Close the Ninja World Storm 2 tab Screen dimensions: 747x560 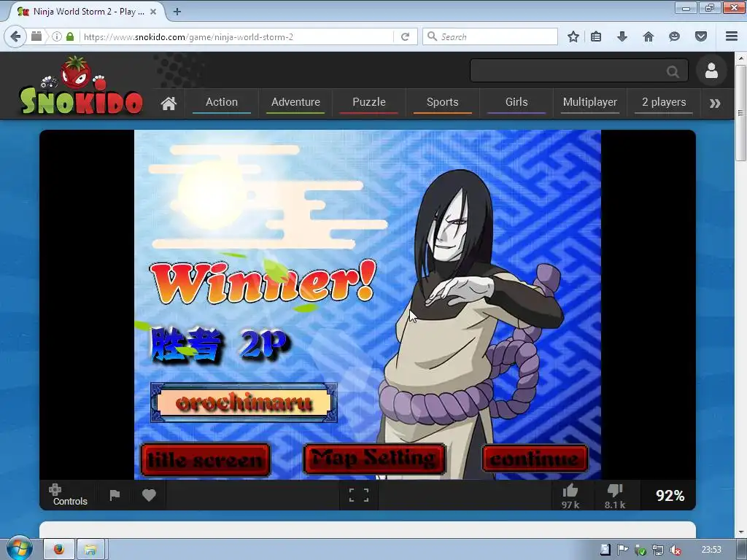(x=153, y=12)
